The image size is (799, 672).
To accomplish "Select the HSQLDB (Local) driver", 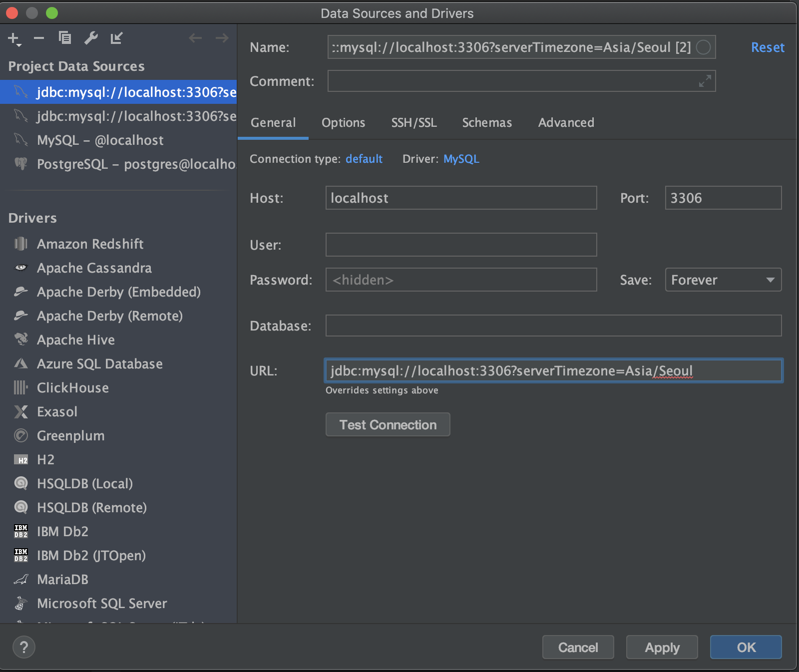I will pos(118,483).
